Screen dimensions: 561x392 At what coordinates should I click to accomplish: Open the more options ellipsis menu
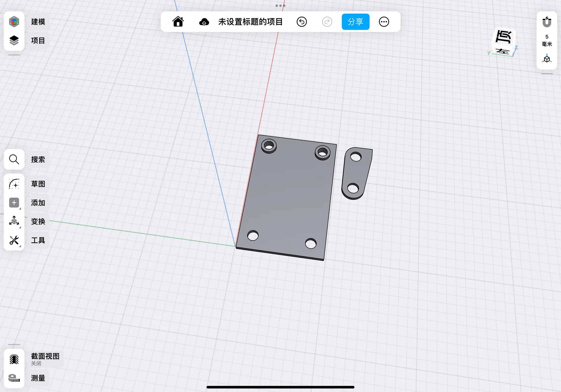click(x=384, y=22)
